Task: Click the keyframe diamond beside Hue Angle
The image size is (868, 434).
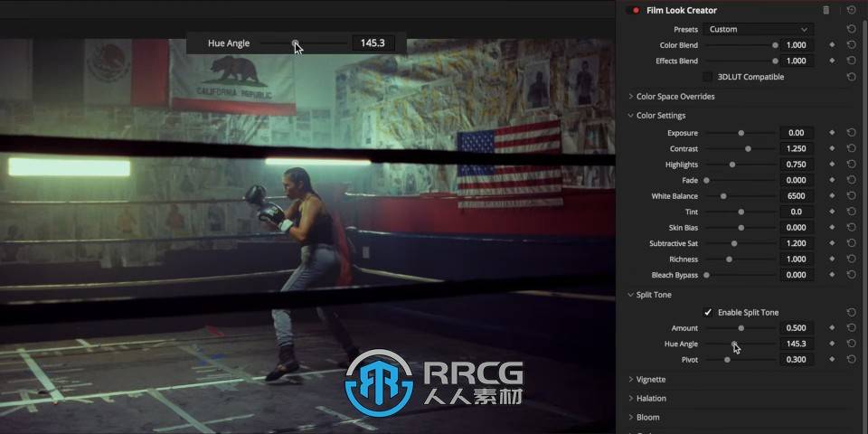Action: coord(832,344)
